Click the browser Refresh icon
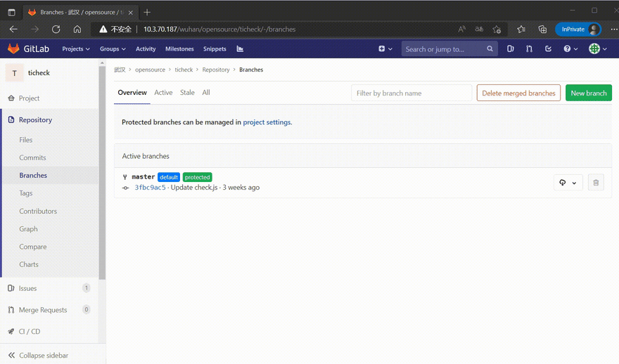 (56, 30)
